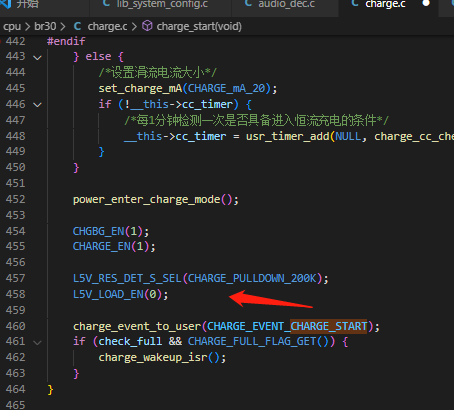
Task: Click the cpu breadcrumb segment
Action: click(x=12, y=26)
